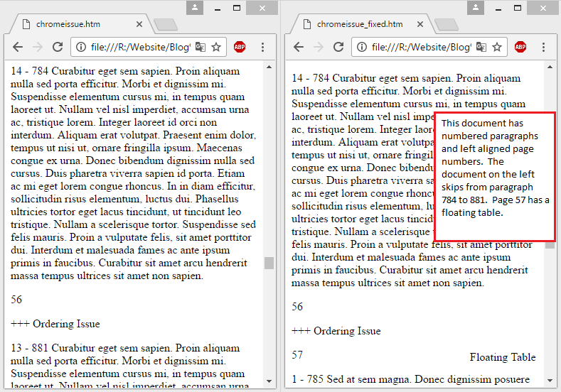This screenshot has height=392, width=561.
Task: Go back in right chromeissue_fixed.htm window
Action: pos(299,47)
